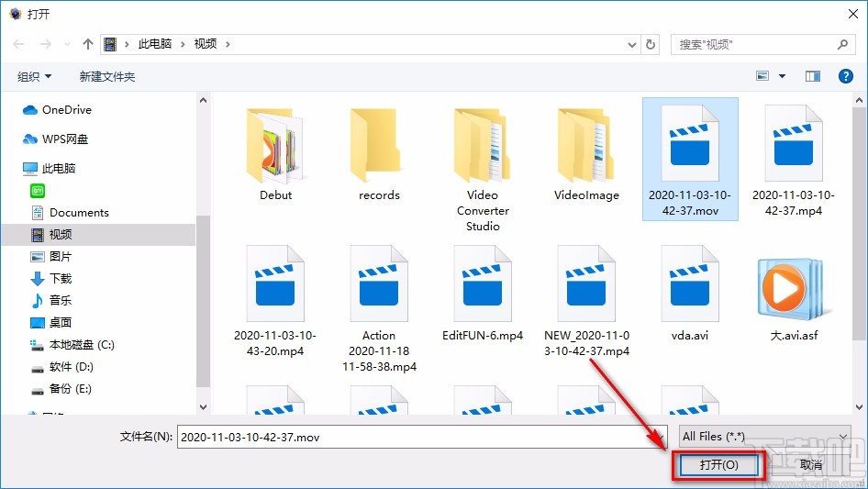This screenshot has width=868, height=489.
Task: Change view mode icon
Action: 762,76
